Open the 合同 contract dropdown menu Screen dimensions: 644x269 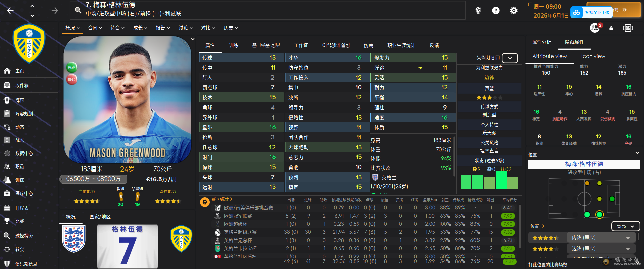pyautogui.click(x=95, y=28)
